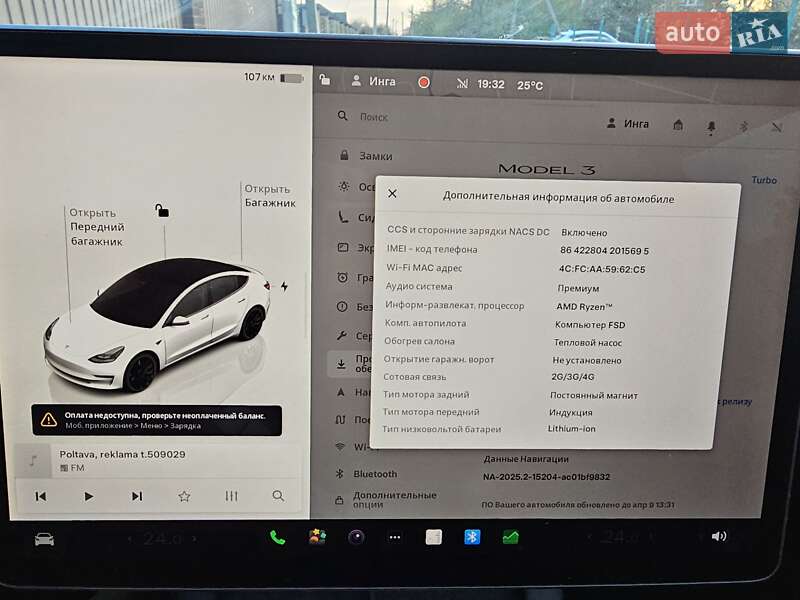
Task: Open the white square app icon
Action: (434, 537)
